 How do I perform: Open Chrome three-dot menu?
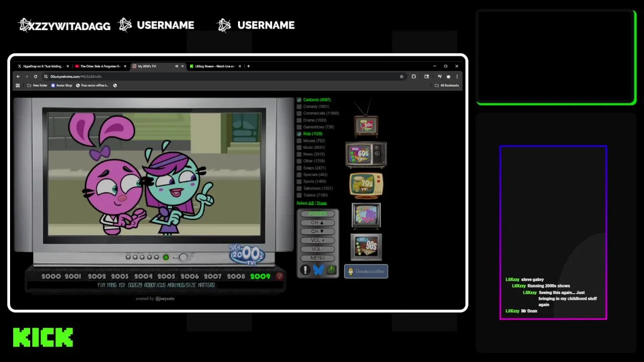pos(457,76)
